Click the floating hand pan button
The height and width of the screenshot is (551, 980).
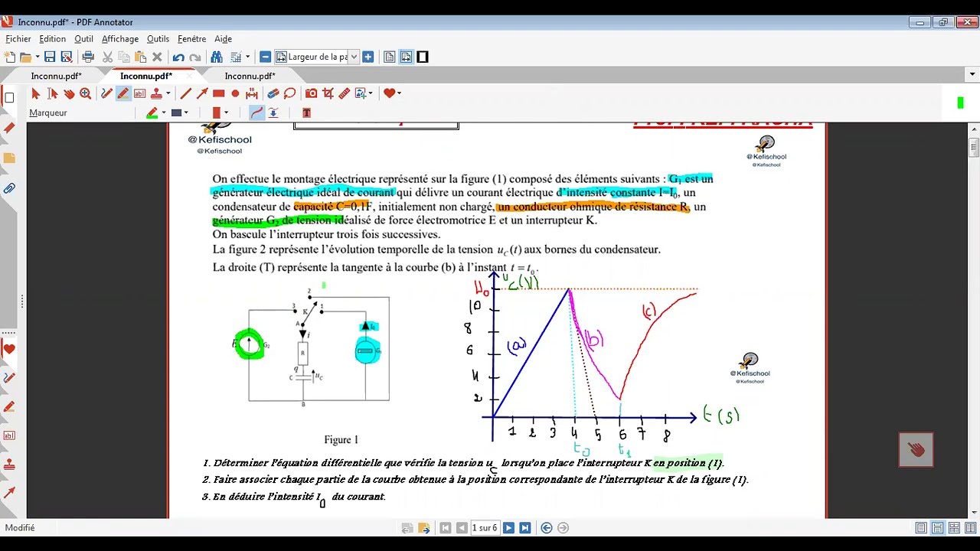pos(916,450)
